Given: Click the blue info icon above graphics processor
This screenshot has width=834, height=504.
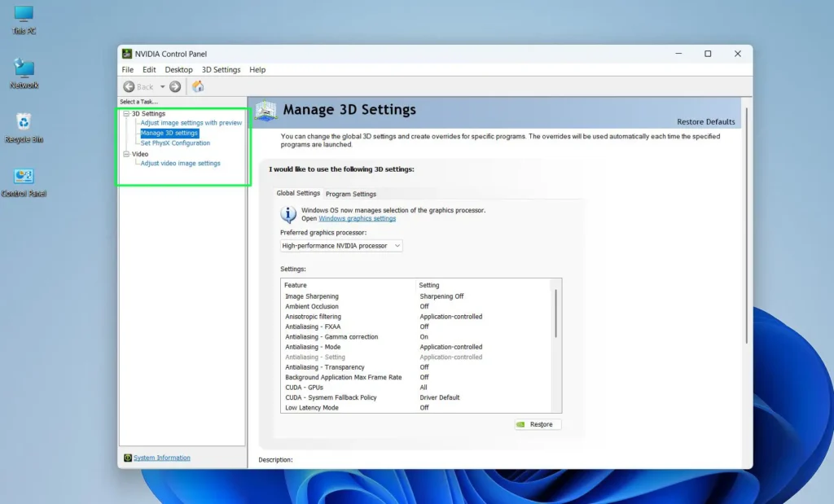Looking at the screenshot, I should [287, 213].
